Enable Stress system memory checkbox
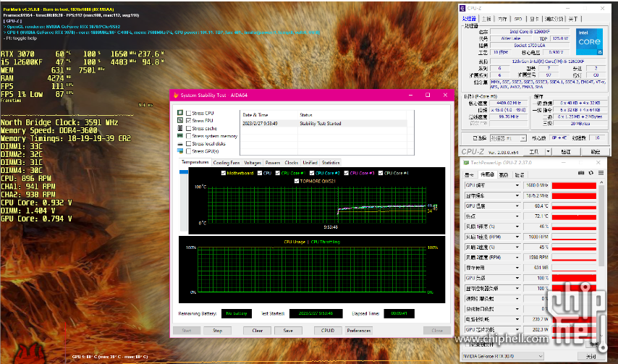 [188, 136]
